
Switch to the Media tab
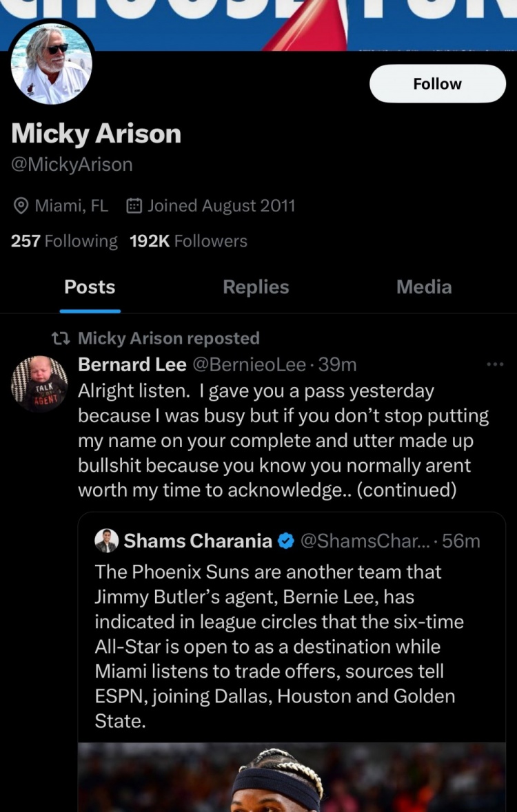424,287
